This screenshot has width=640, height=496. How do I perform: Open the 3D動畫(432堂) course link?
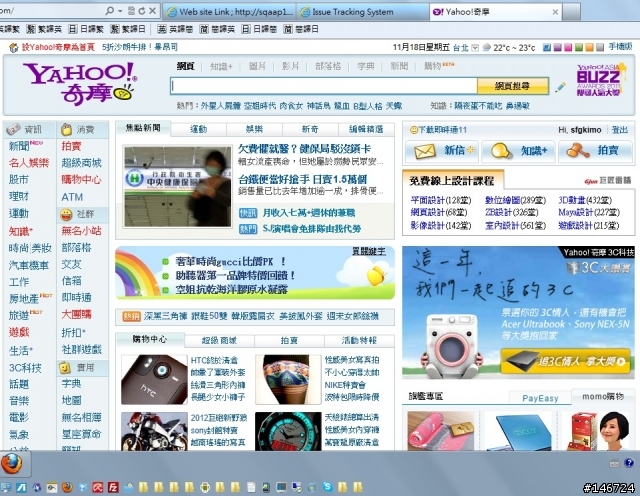pyautogui.click(x=585, y=200)
